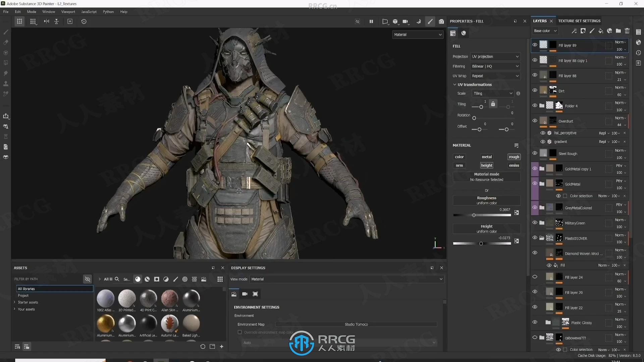Click the Layer mask add icon
Screen dimensions: 644x362
pos(583,31)
